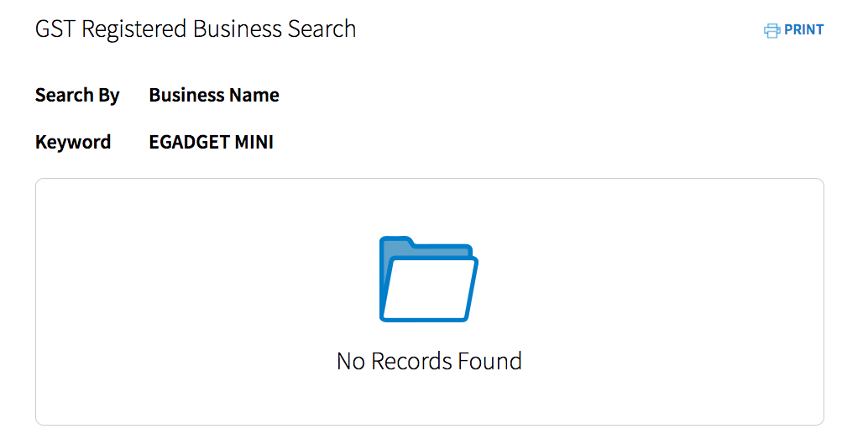Image resolution: width=868 pixels, height=439 pixels.
Task: Click the GST Registered Business Search heading
Action: click(196, 29)
